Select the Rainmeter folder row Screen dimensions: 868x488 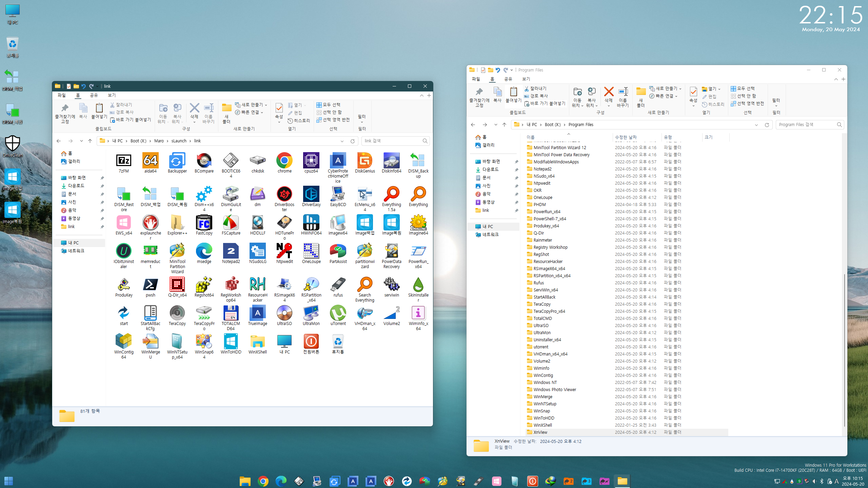tap(627, 240)
